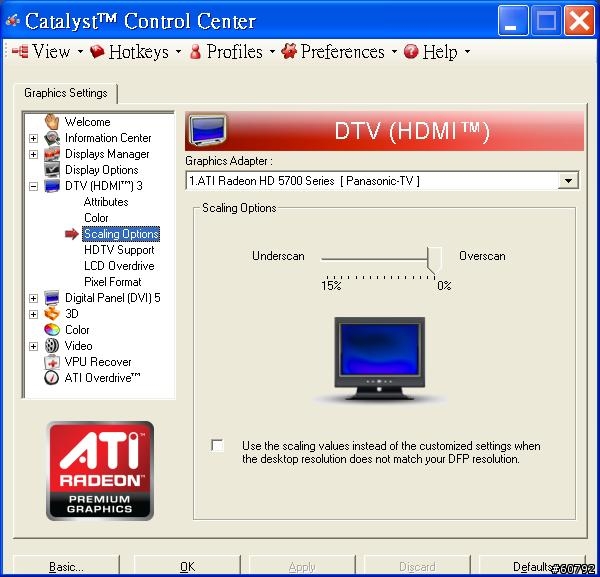Viewport: 600px width, 577px height.
Task: Click the OK button
Action: pyautogui.click(x=188, y=566)
